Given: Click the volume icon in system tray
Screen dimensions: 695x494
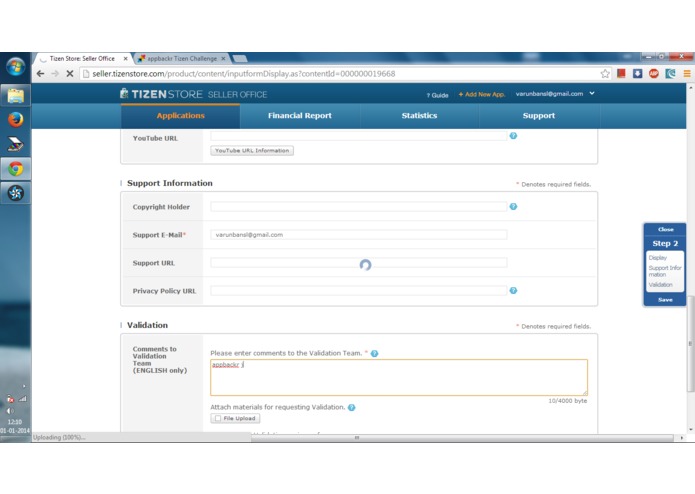Looking at the screenshot, I should (10, 411).
